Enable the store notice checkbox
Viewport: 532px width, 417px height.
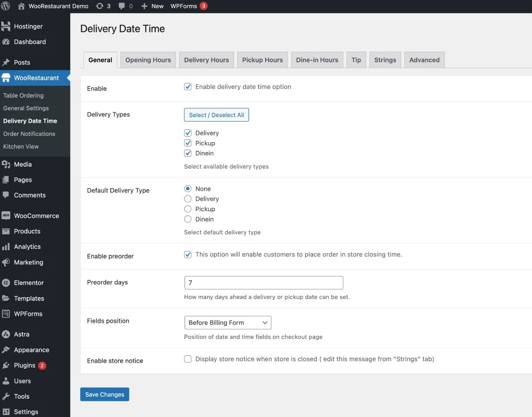click(188, 359)
